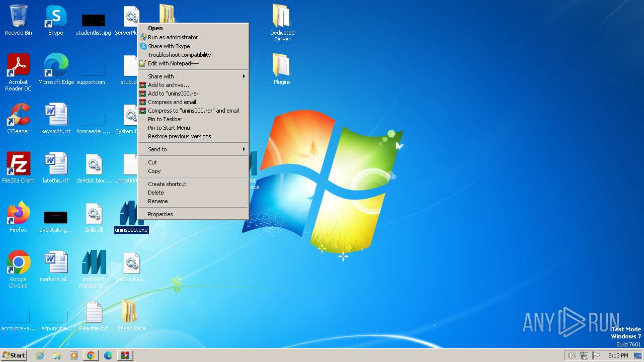Show desktop button at taskbar end
Viewport: 644px width, 362px height.
coord(638,355)
